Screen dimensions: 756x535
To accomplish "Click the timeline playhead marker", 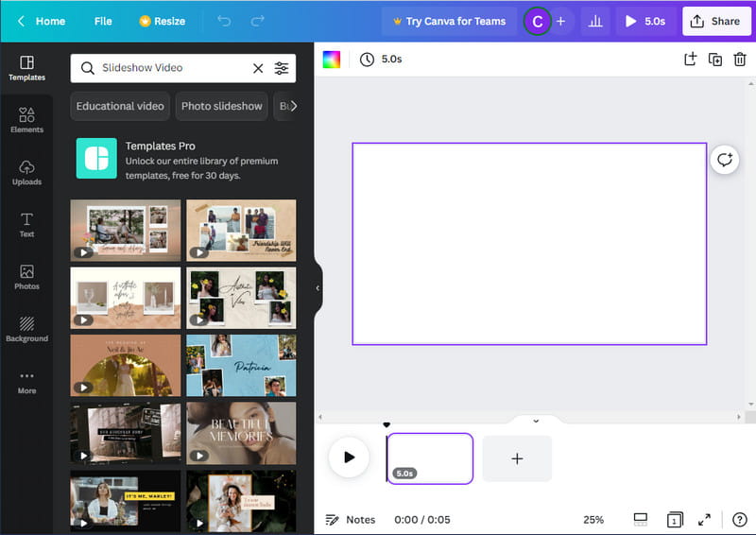I will click(387, 425).
